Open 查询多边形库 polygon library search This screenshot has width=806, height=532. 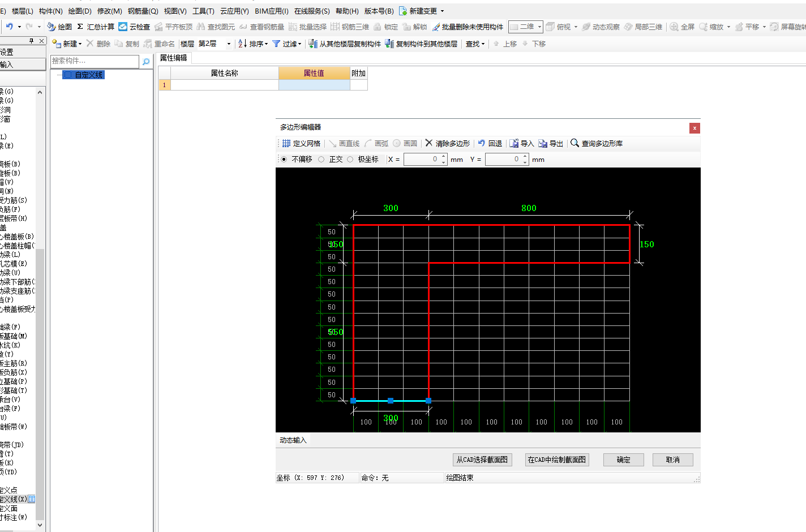597,143
